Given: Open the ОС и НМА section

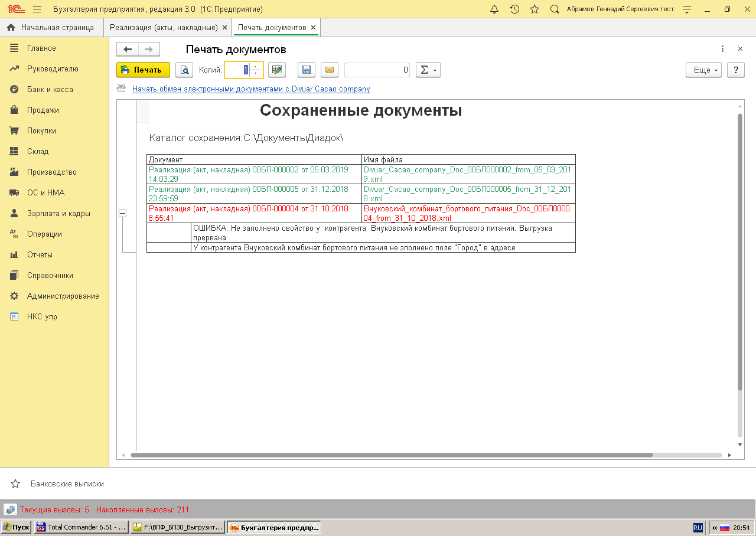Looking at the screenshot, I should point(54,193).
